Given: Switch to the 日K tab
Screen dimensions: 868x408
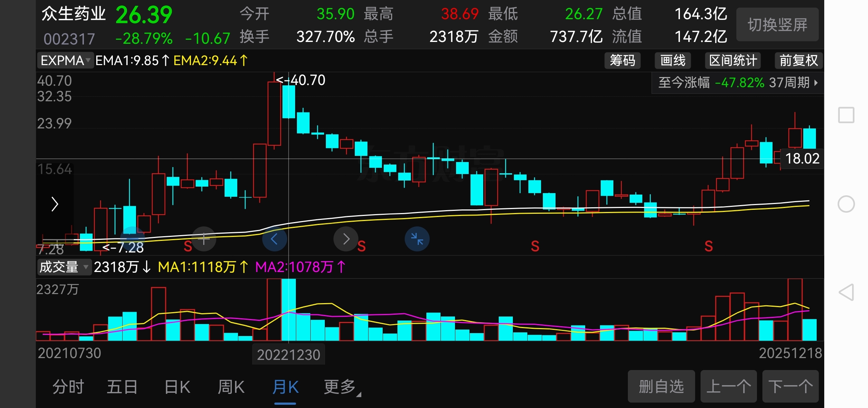Looking at the screenshot, I should (x=177, y=387).
